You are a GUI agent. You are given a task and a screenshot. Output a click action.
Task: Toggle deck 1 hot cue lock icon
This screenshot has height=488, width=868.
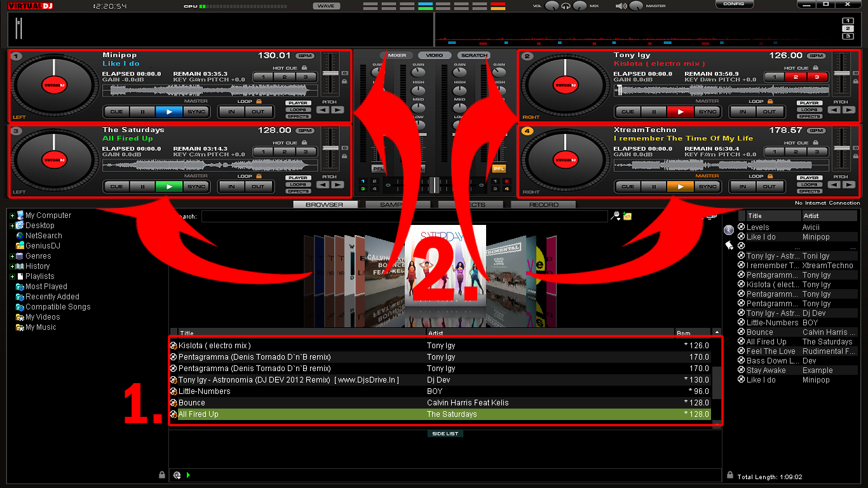[304, 68]
